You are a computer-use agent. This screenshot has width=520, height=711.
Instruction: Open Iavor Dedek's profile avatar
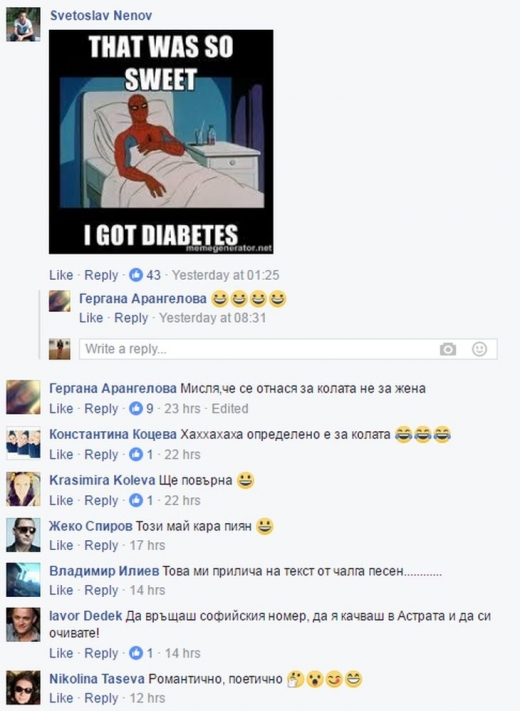click(23, 625)
